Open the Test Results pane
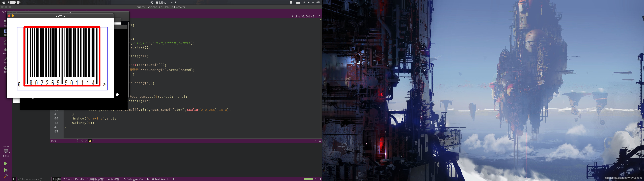The image size is (644, 181). point(161,179)
